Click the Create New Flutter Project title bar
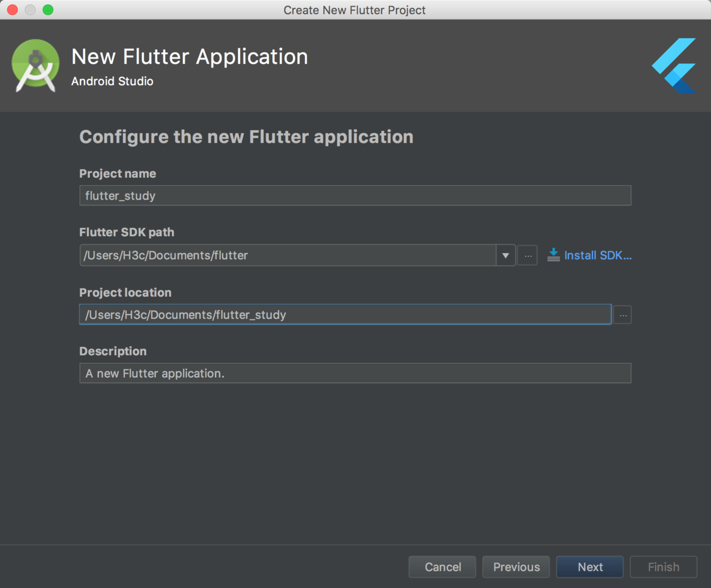This screenshot has width=711, height=588. click(354, 10)
